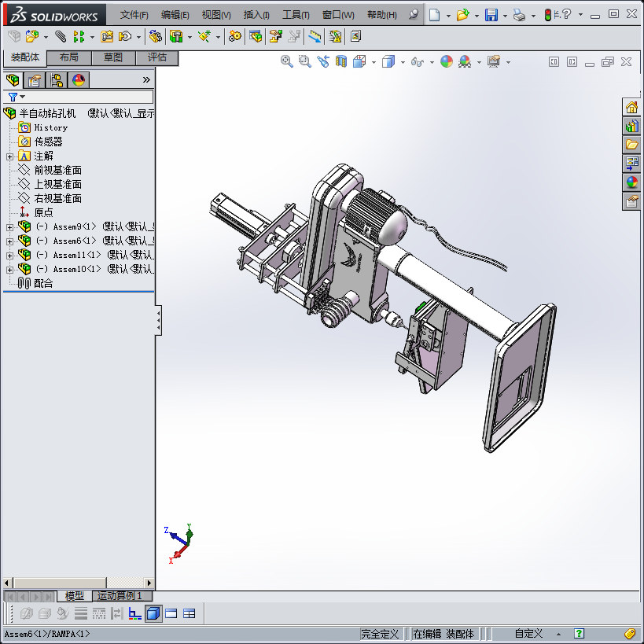
Task: Open AssemblyXpert warning icon
Action: point(335,36)
